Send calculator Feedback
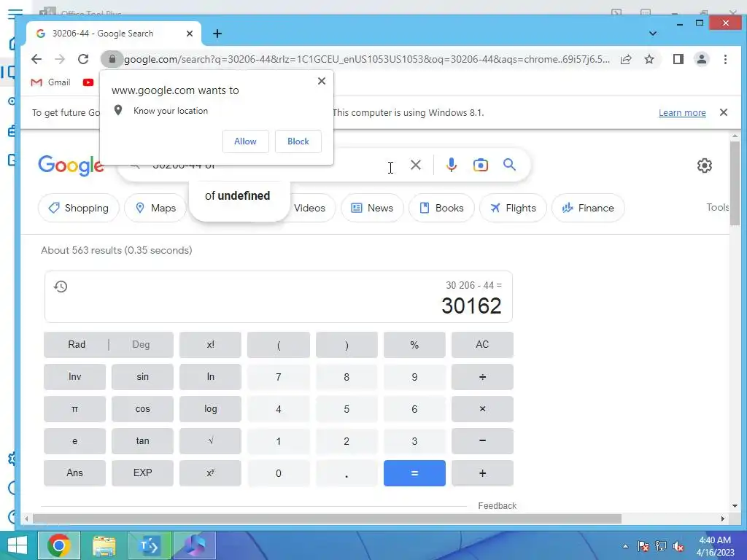 click(x=497, y=506)
